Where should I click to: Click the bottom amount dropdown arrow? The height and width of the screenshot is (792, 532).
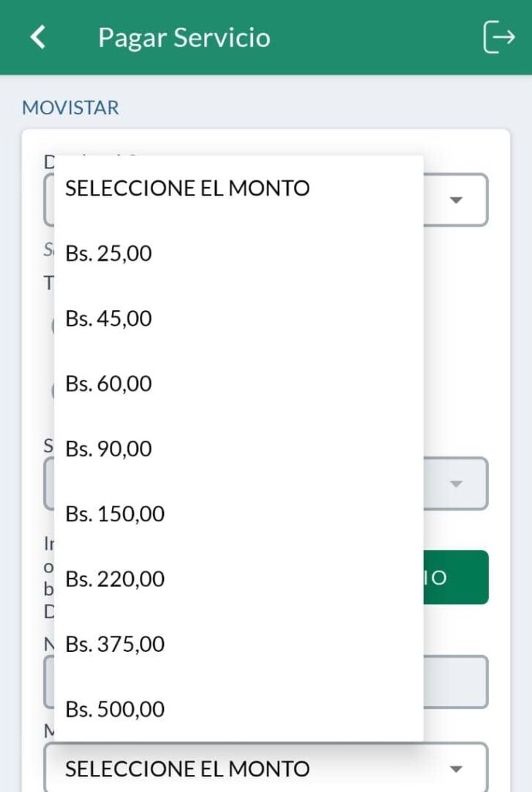pos(456,769)
